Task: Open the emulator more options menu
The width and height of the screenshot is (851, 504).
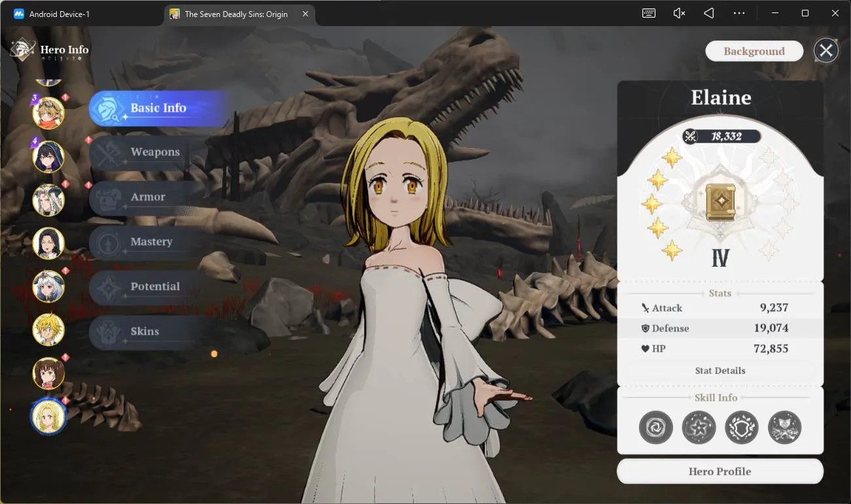Action: point(739,13)
